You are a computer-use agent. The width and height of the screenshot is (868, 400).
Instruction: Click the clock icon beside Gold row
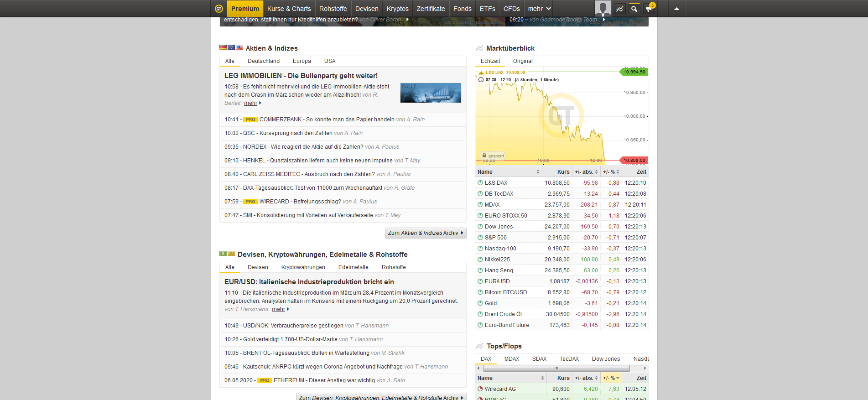[480, 303]
